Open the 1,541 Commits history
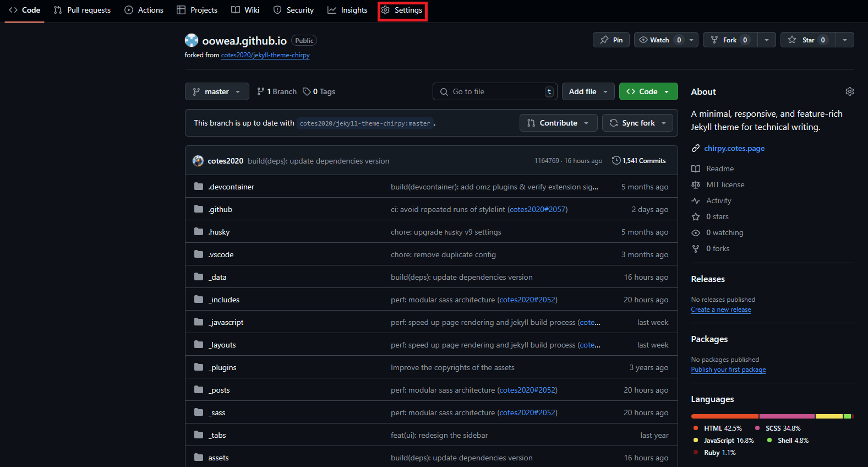This screenshot has width=868, height=467. coord(639,161)
